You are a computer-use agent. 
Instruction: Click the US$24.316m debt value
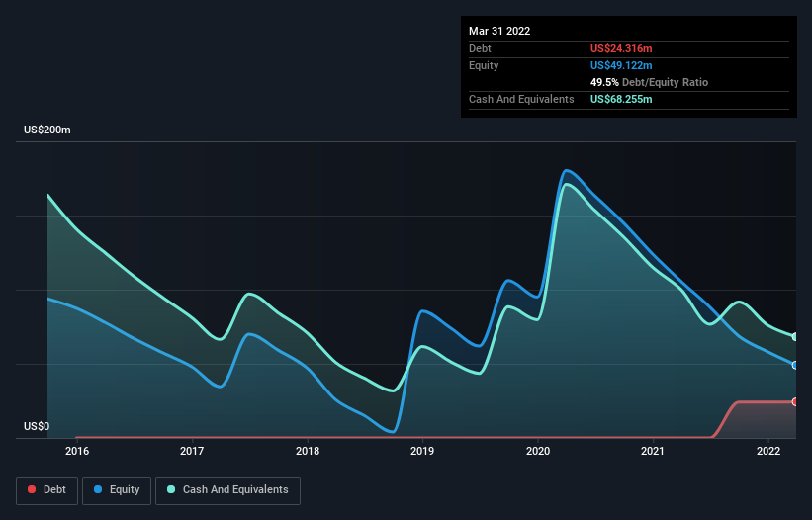tap(621, 48)
